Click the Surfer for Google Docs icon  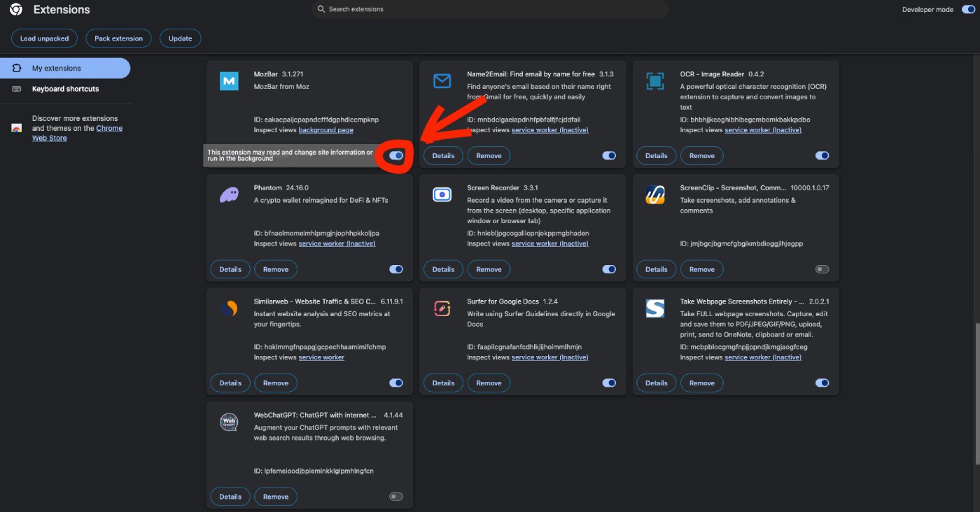point(442,308)
